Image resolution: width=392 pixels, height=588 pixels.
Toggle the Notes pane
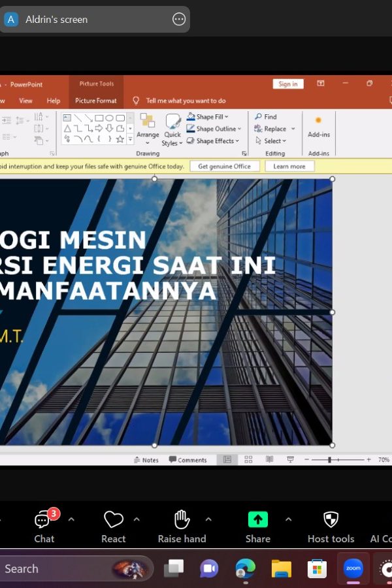146,460
